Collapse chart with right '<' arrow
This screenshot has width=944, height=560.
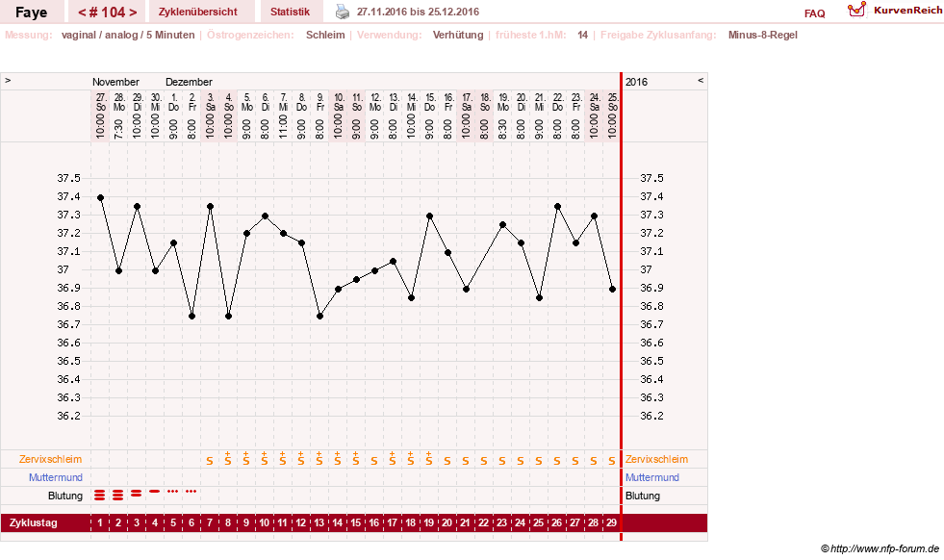pyautogui.click(x=701, y=80)
